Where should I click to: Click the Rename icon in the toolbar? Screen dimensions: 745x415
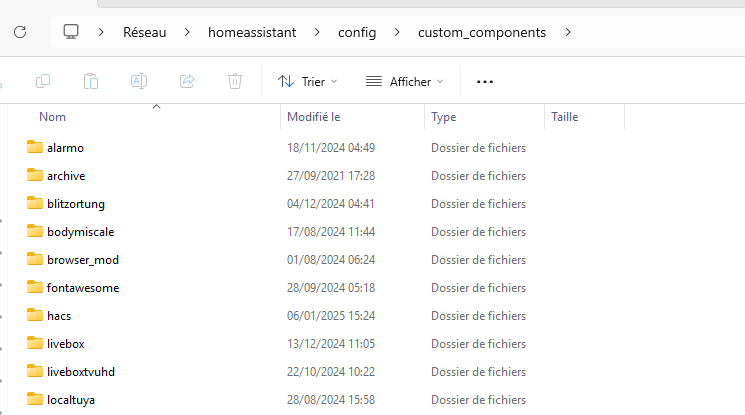click(139, 81)
